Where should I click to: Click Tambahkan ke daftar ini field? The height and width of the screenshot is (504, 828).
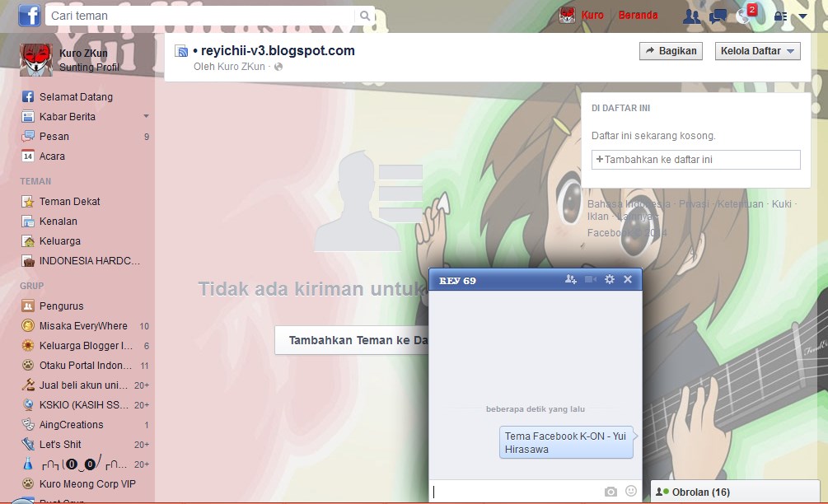[696, 160]
